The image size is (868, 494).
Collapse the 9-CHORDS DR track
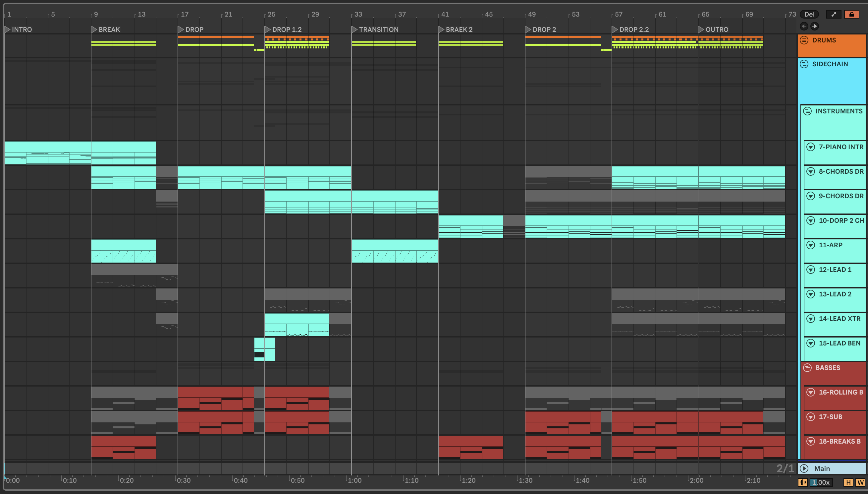coord(811,196)
